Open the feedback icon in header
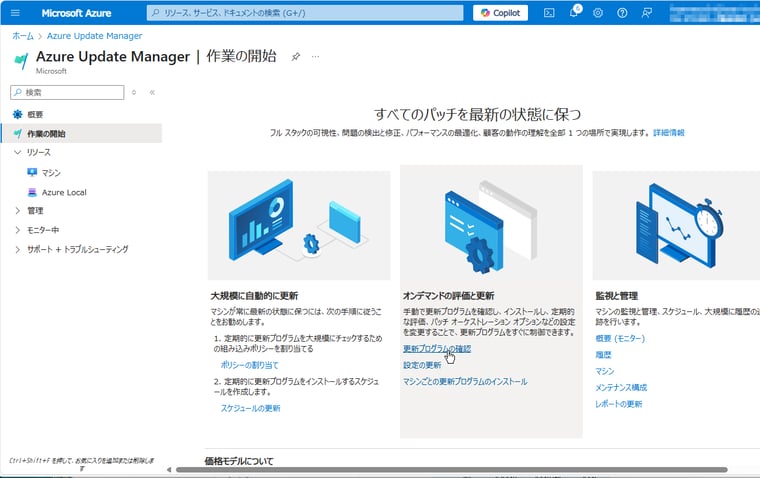The image size is (760, 478). tap(647, 13)
